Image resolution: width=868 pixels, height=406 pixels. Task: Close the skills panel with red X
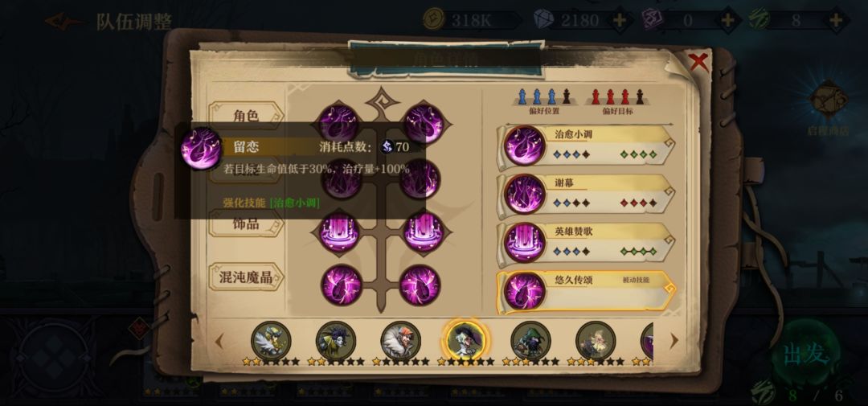698,61
